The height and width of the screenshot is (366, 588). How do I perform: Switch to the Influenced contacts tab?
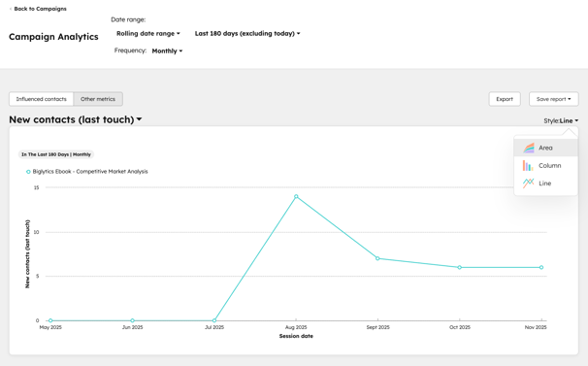click(x=42, y=99)
